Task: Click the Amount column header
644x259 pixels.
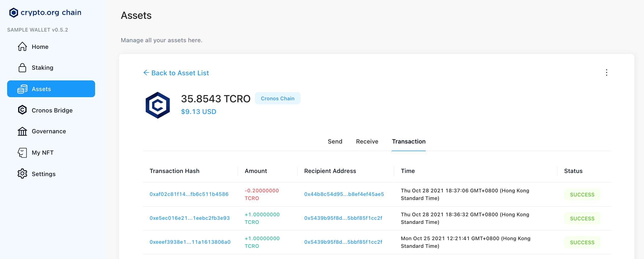Action: click(256, 171)
